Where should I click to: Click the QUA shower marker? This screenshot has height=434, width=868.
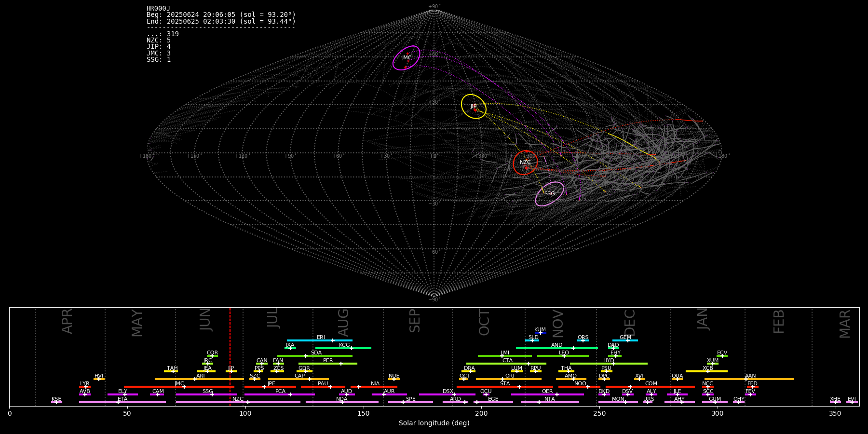[x=677, y=379]
